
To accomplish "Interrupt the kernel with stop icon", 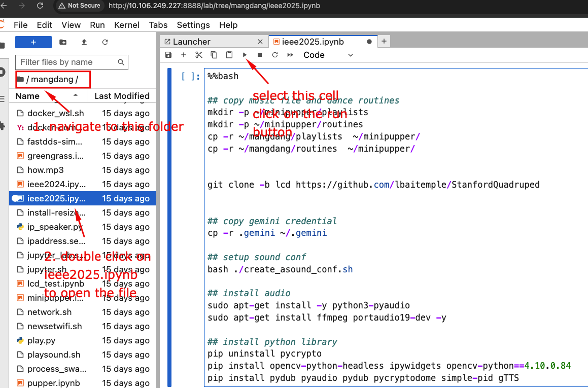I will 260,55.
